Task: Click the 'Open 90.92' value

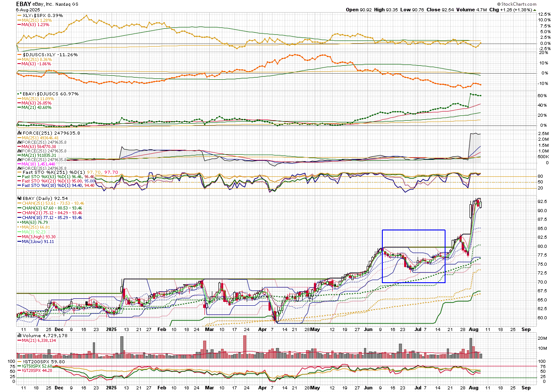Action: pos(358,10)
